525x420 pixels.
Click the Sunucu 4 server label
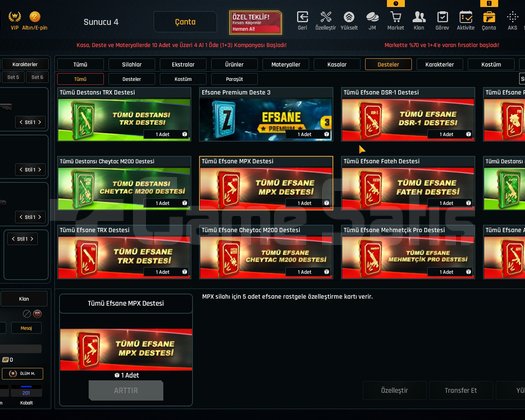pyautogui.click(x=101, y=22)
